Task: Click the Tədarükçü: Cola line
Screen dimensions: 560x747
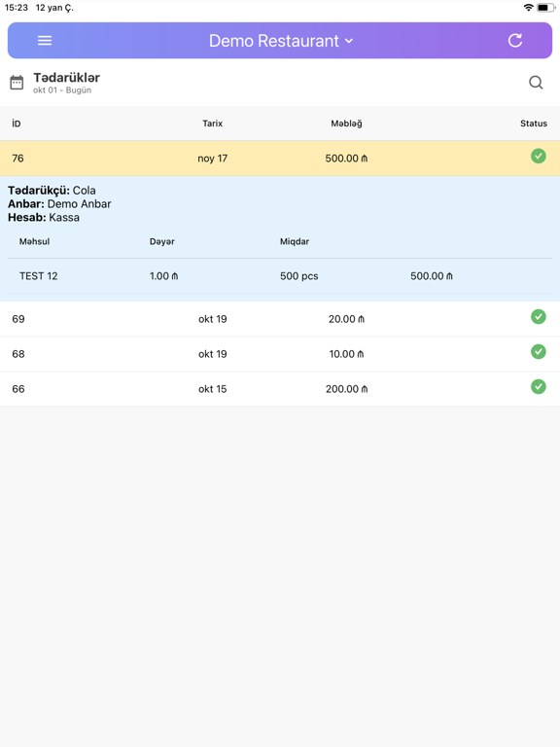Action: [52, 190]
